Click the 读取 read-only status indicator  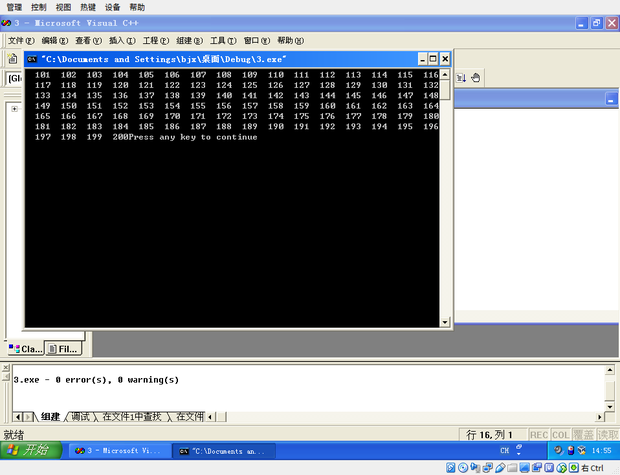click(607, 435)
